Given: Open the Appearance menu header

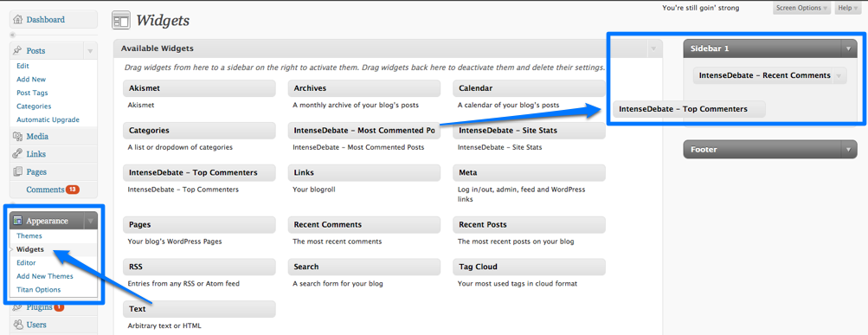Looking at the screenshot, I should point(47,221).
